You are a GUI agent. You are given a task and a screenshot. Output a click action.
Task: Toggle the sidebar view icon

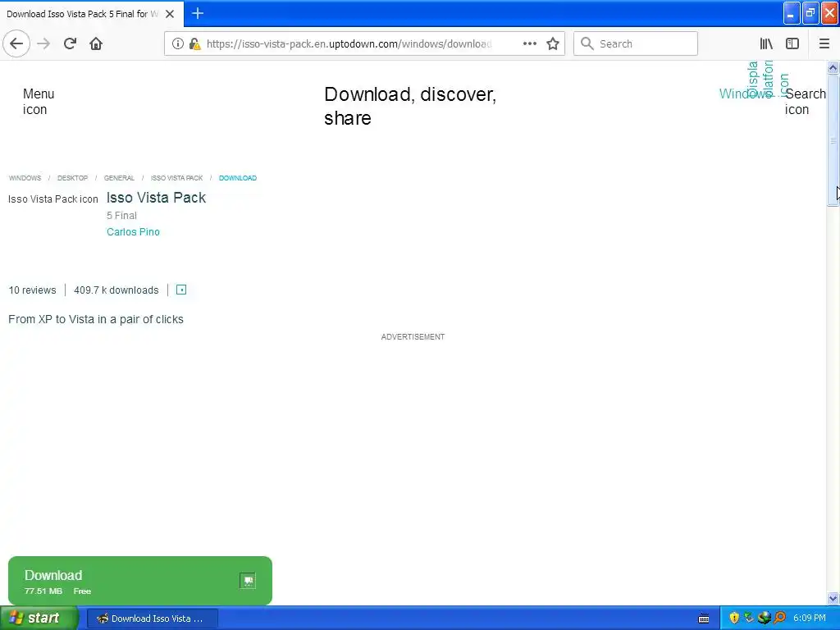point(792,43)
